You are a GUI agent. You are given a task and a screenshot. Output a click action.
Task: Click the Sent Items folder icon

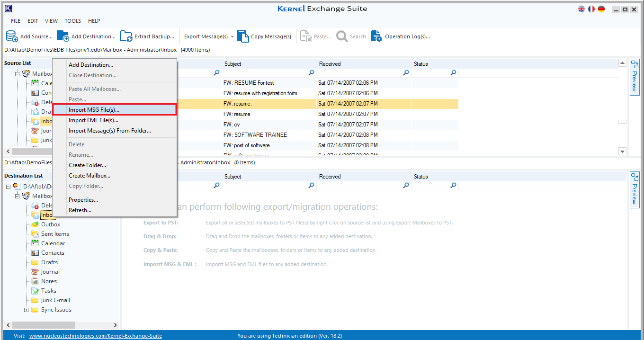pos(35,234)
